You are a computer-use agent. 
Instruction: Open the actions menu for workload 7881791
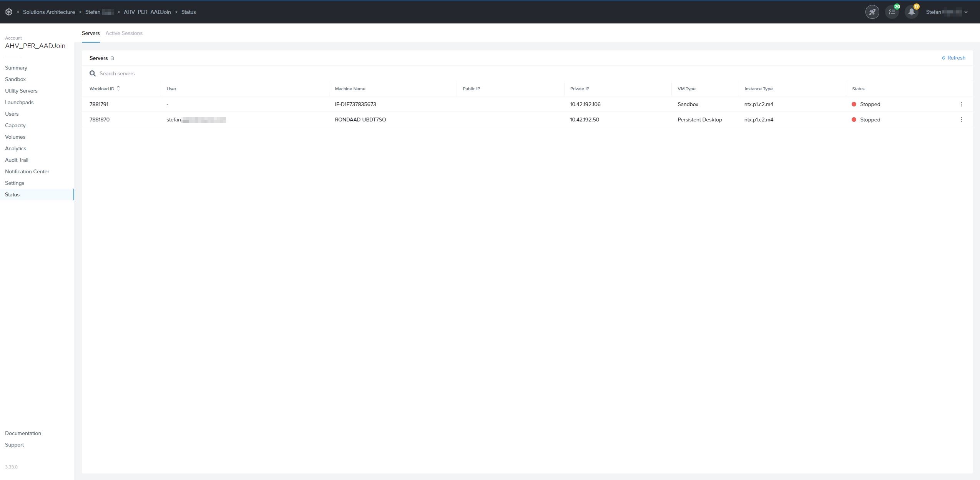tap(962, 104)
